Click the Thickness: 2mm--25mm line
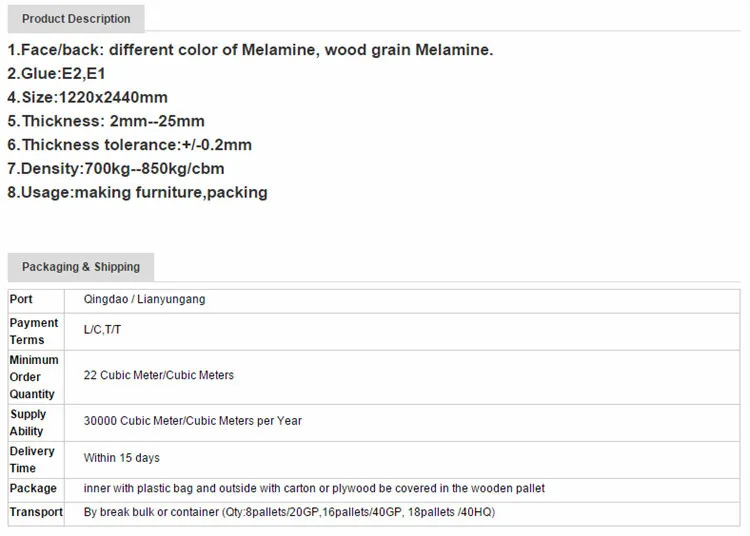The height and width of the screenshot is (536, 750). tap(106, 121)
